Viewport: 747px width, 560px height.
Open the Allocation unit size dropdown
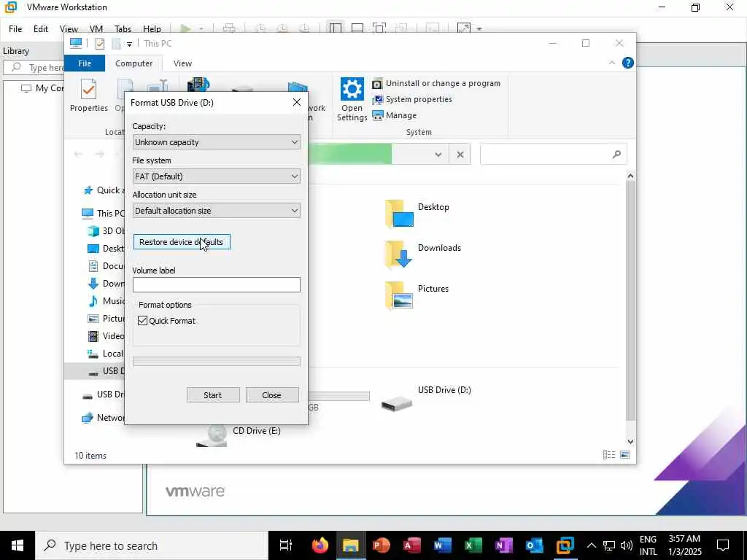[216, 211]
